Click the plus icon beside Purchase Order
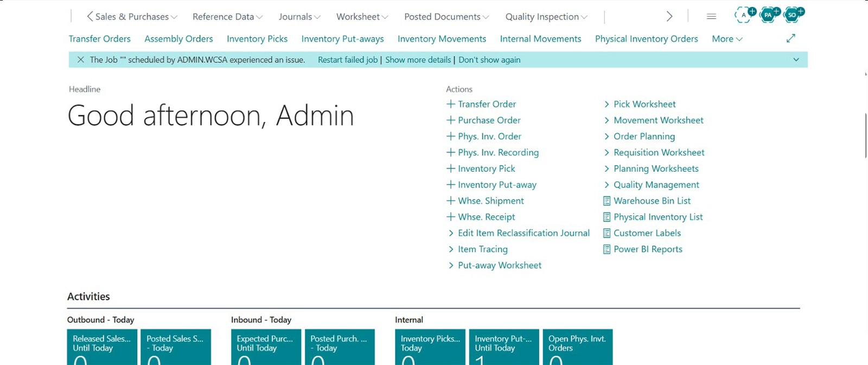This screenshot has height=365, width=868. click(x=451, y=120)
